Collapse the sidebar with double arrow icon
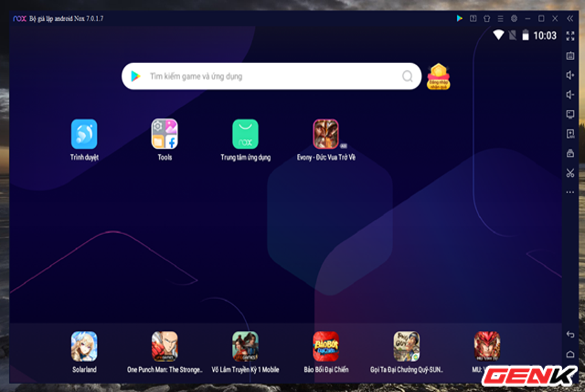Screen dimensions: 585x392 pos(570,18)
